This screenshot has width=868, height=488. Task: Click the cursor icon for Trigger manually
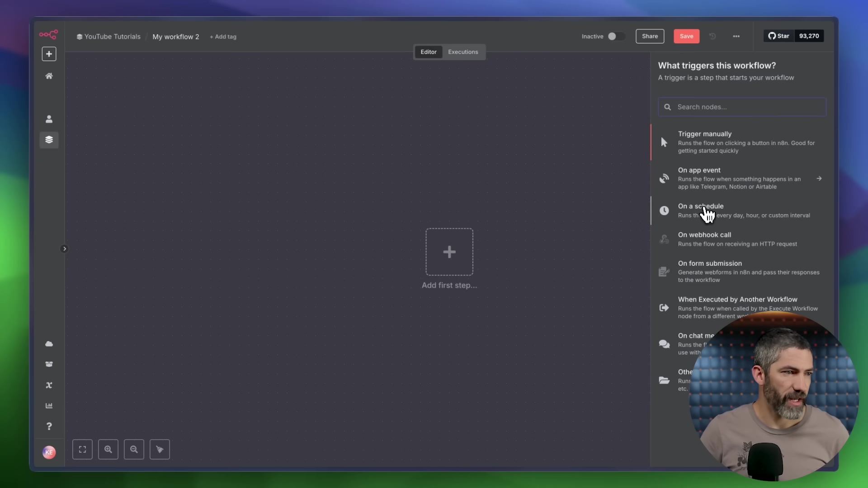(x=664, y=142)
